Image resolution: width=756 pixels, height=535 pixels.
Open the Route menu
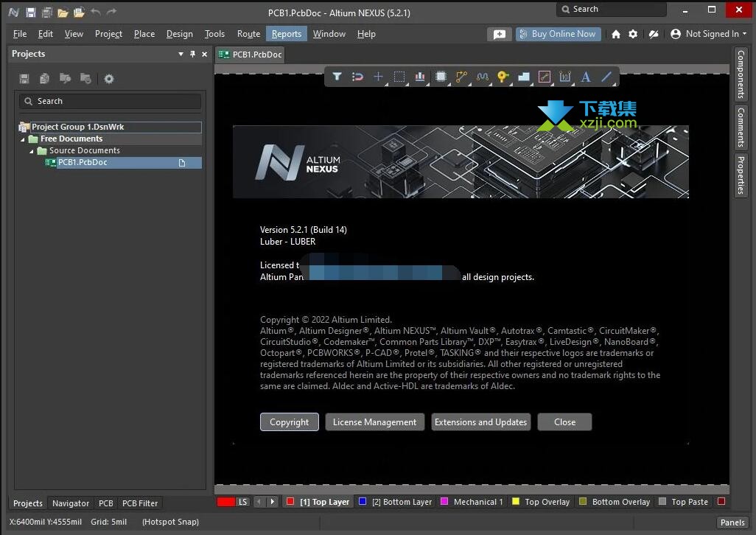pyautogui.click(x=248, y=34)
